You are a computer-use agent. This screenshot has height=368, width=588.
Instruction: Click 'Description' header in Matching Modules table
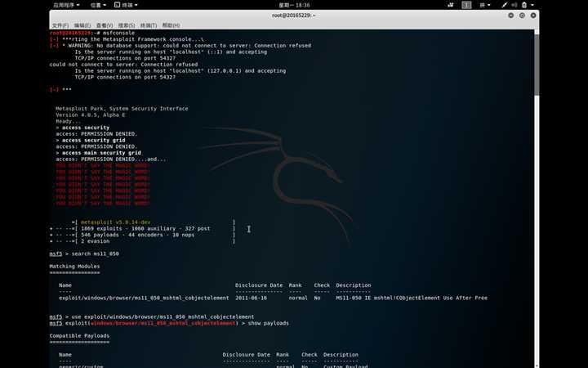click(354, 285)
